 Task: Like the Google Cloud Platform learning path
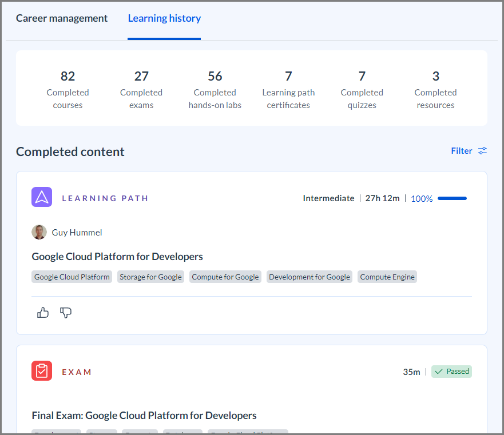(43, 312)
